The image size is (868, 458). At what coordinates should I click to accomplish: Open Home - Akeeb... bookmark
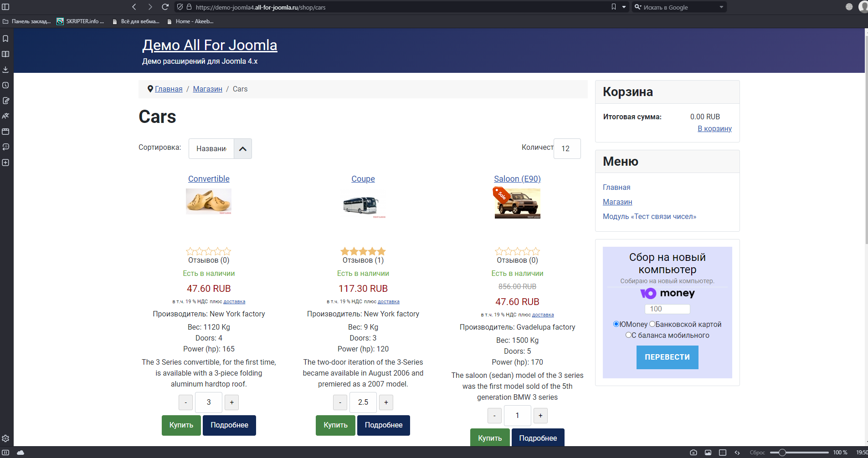tap(190, 21)
